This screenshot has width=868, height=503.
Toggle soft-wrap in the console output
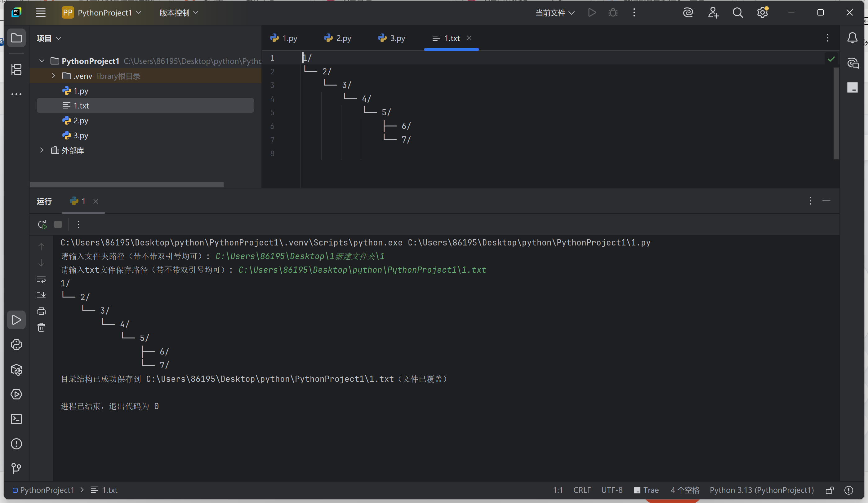(41, 279)
